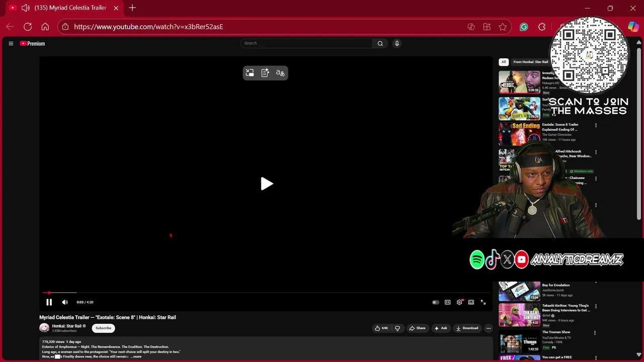Pause the video using the player control

[49, 302]
